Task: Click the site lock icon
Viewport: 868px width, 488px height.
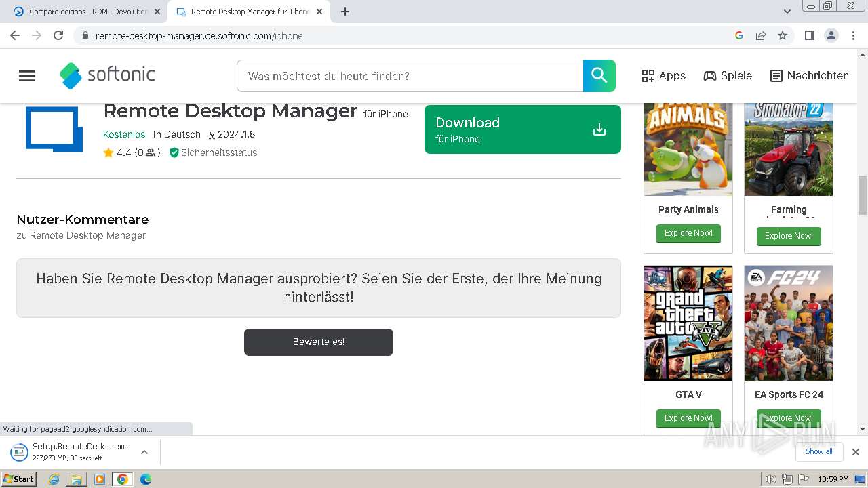Action: 85,35
